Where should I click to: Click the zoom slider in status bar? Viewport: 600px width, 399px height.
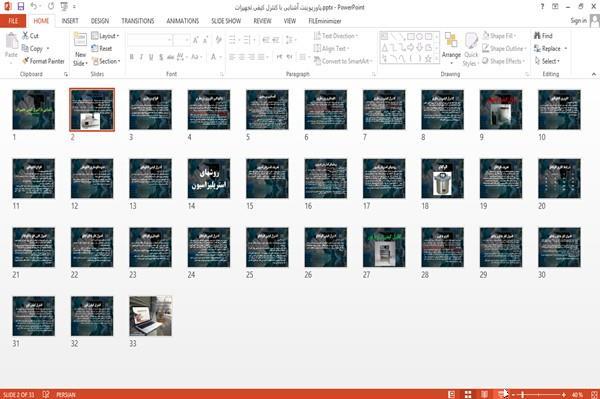coord(538,394)
